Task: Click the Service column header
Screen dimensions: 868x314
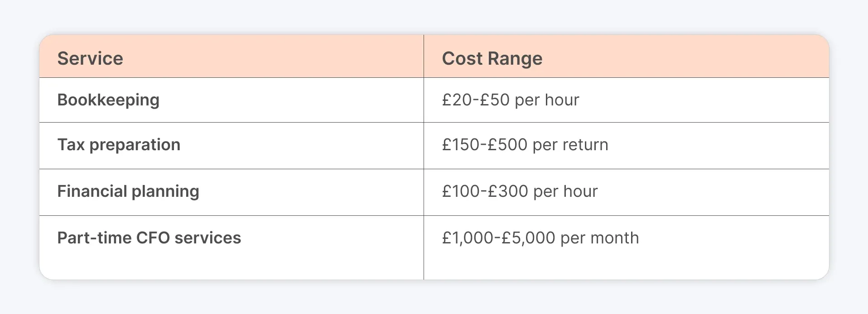Action: (90, 58)
